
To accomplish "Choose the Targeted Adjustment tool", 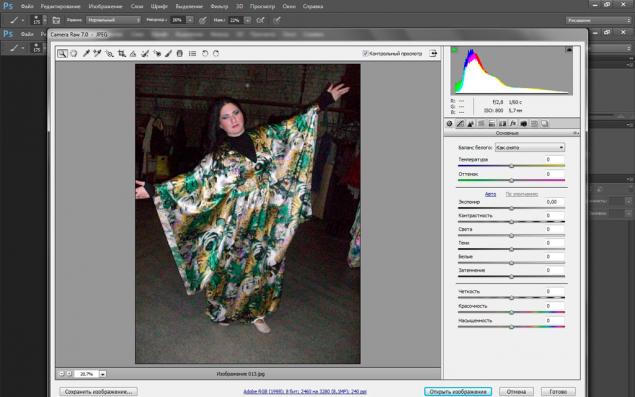I will click(x=109, y=53).
